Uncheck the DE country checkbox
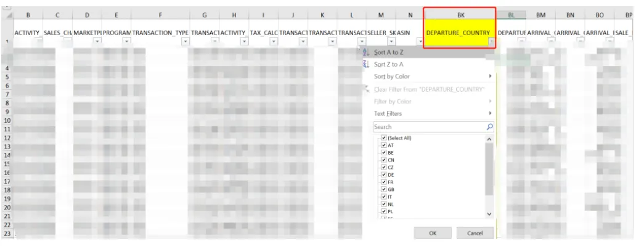The image size is (644, 252). click(x=384, y=175)
